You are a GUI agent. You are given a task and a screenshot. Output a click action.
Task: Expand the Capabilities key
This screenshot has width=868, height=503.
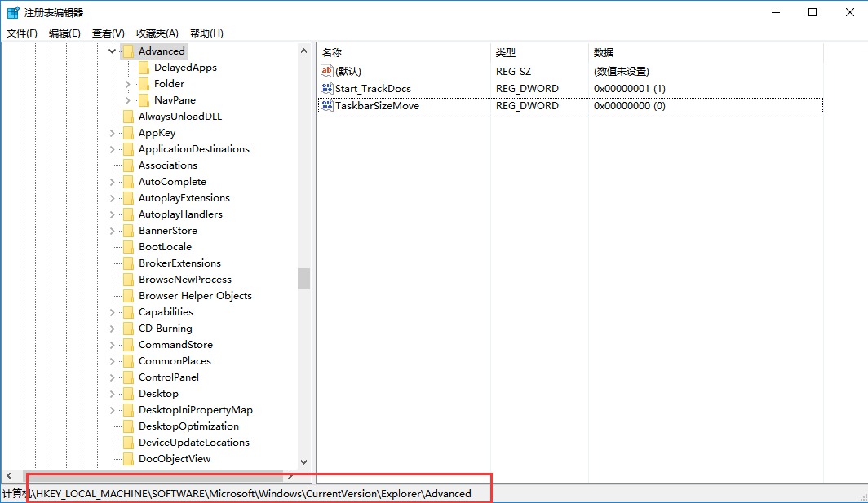pyautogui.click(x=112, y=312)
